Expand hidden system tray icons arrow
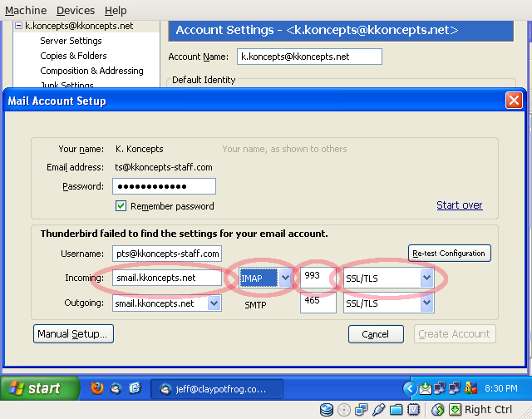Screen dimensions: 532x419 (410, 388)
